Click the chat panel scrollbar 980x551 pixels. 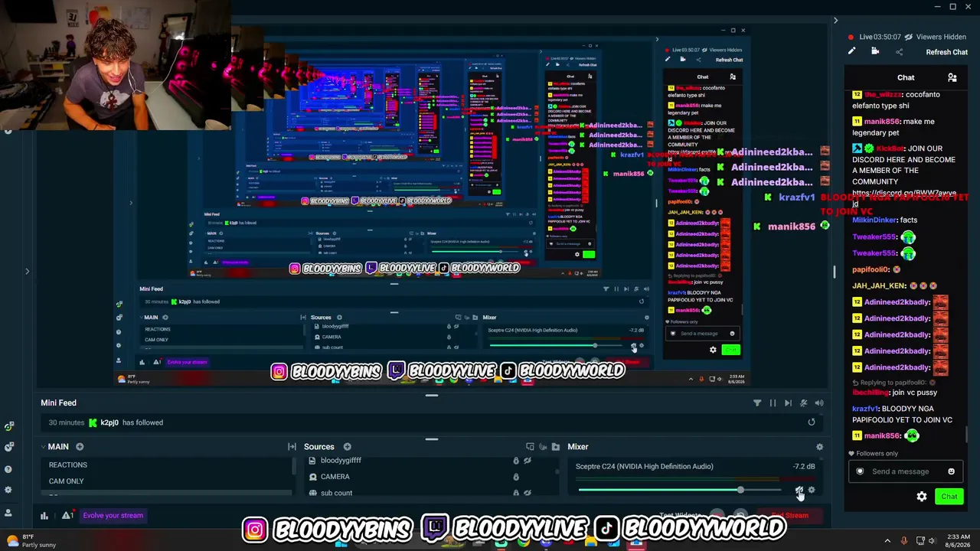point(966,434)
